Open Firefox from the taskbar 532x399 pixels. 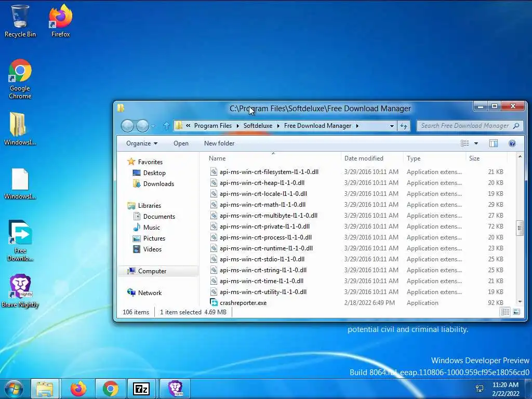(78, 389)
